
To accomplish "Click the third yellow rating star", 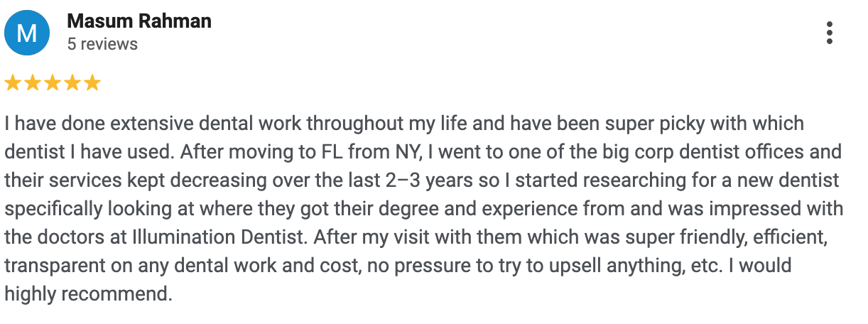I will coord(53,83).
